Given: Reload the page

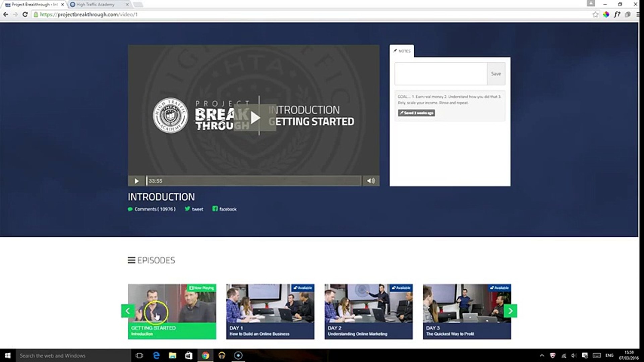Looking at the screenshot, I should (x=25, y=14).
